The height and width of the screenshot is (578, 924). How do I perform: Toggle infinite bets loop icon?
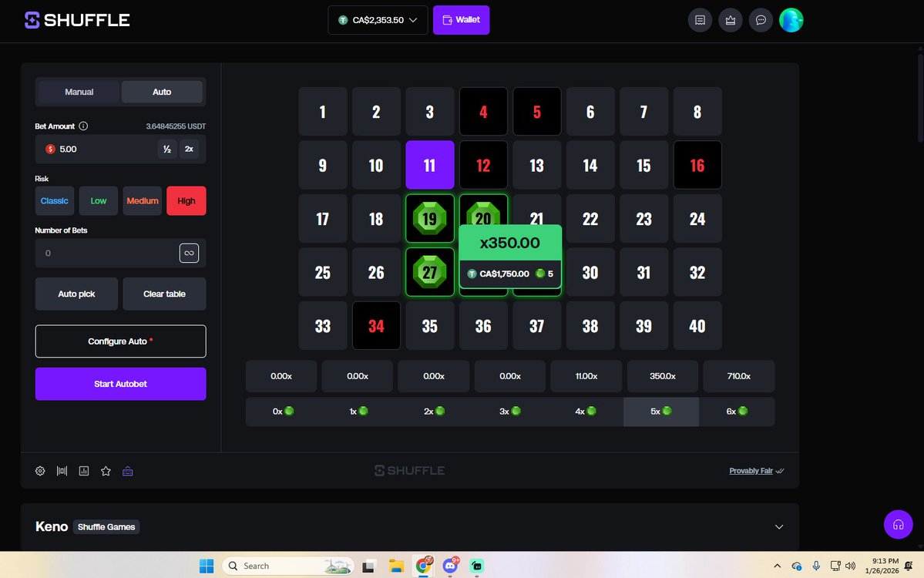[189, 253]
